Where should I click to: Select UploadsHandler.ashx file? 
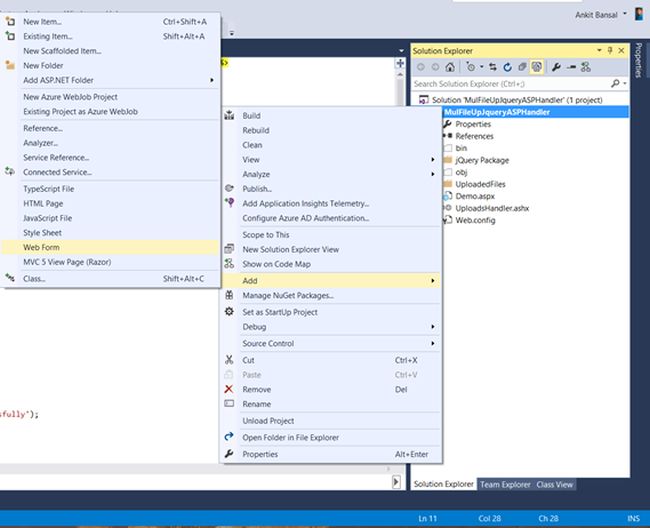492,208
